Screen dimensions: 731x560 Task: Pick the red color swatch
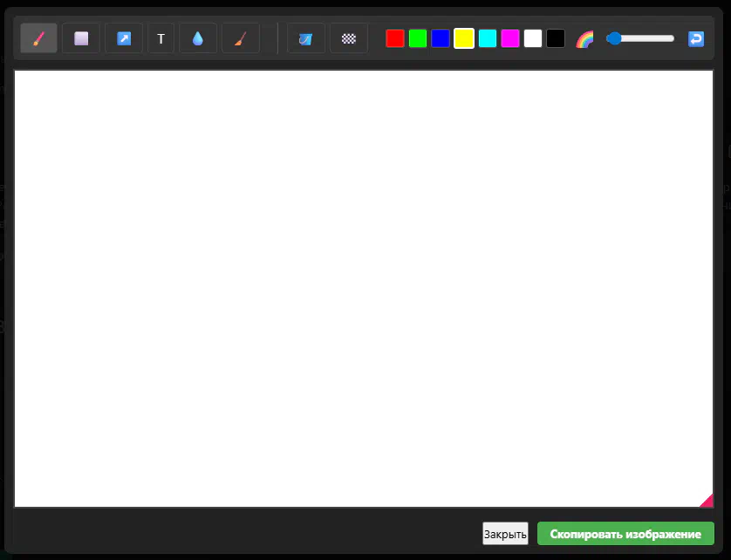pyautogui.click(x=395, y=38)
